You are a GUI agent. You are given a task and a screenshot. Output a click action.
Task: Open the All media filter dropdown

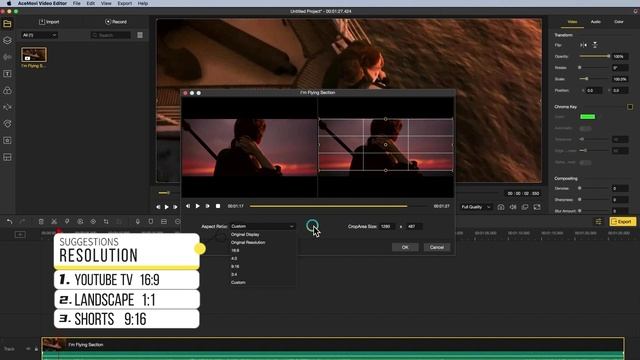(40, 35)
